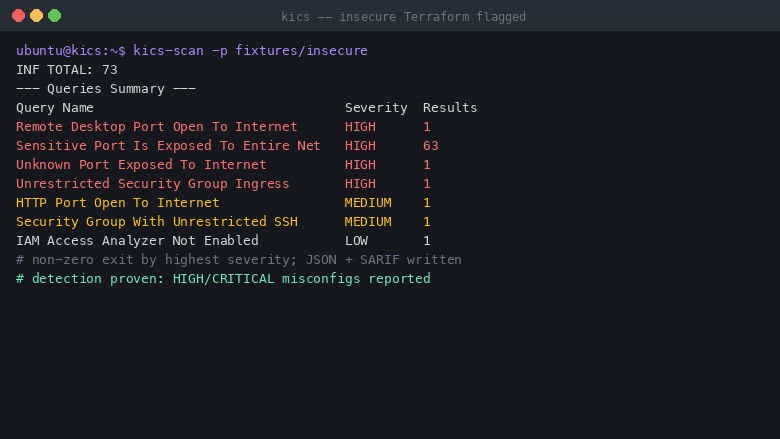This screenshot has width=780, height=439.
Task: Click the yellow minimize window button
Action: click(36, 16)
